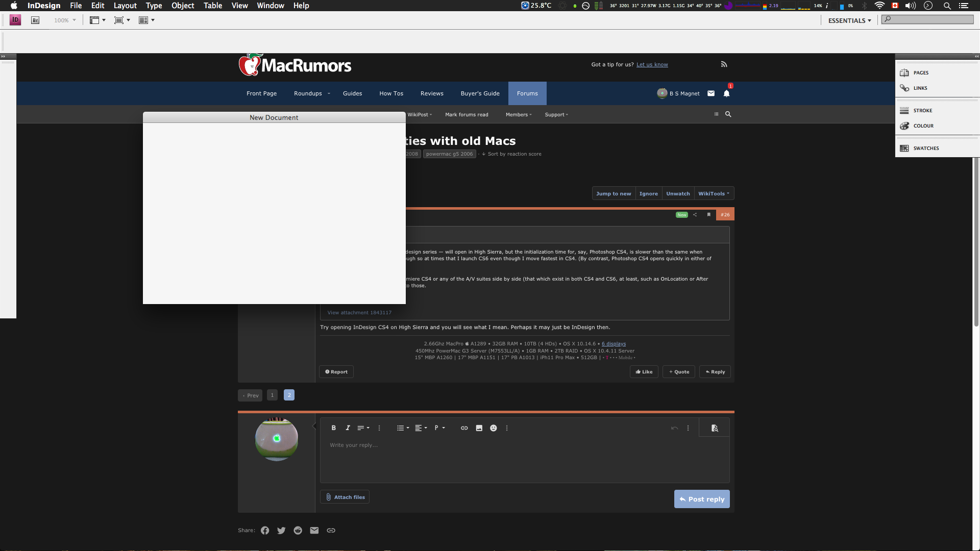
Task: Toggle bold formatting in the reply editor
Action: click(333, 428)
